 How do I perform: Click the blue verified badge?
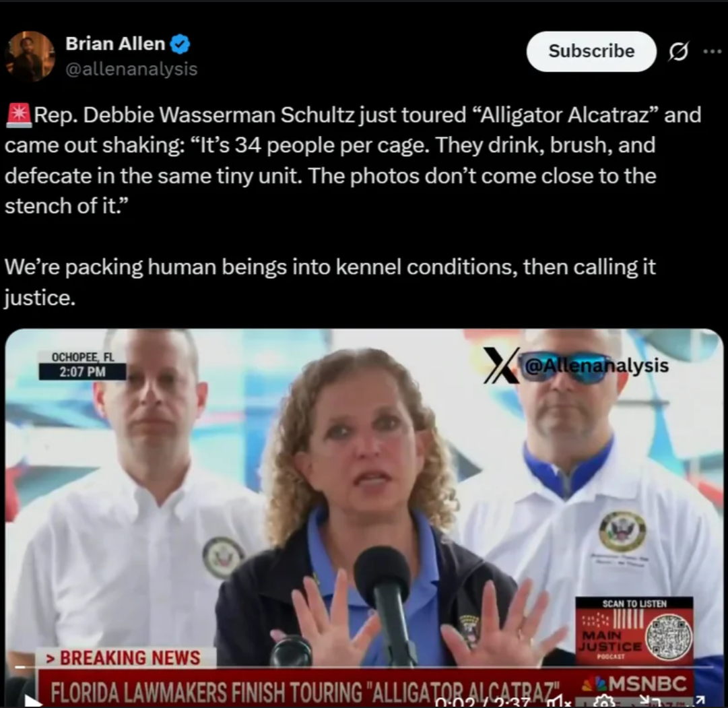(180, 44)
